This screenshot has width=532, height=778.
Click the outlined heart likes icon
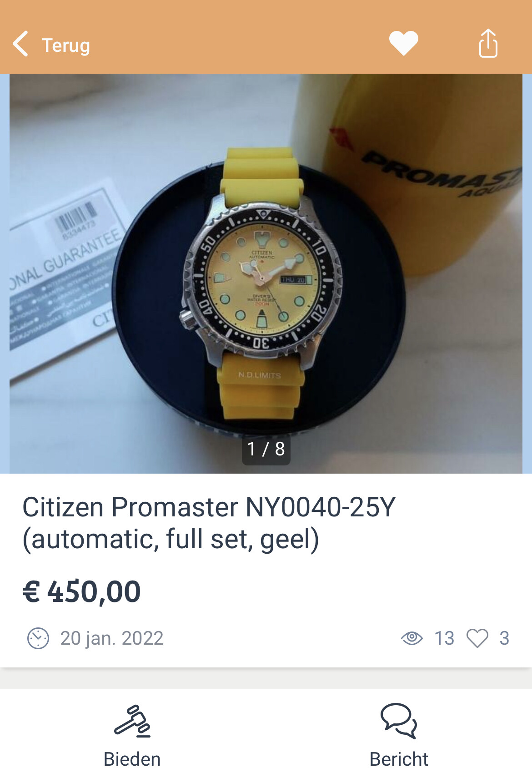pyautogui.click(x=477, y=638)
